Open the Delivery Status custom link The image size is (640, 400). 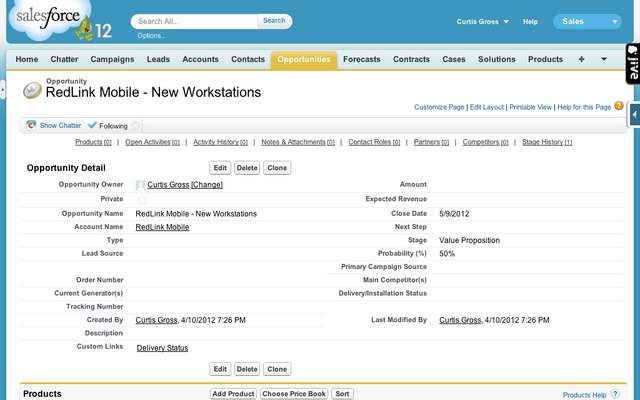click(x=162, y=348)
